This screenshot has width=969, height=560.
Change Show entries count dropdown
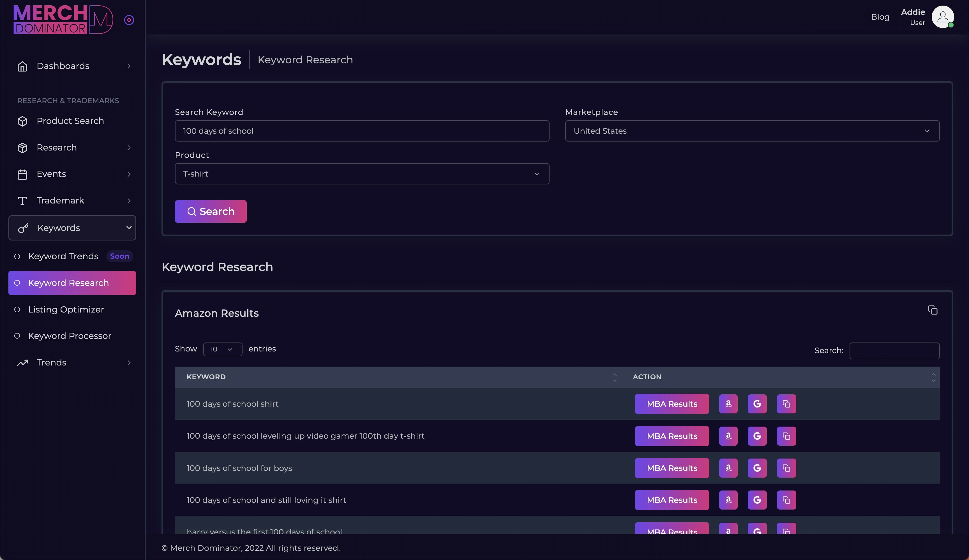(223, 349)
